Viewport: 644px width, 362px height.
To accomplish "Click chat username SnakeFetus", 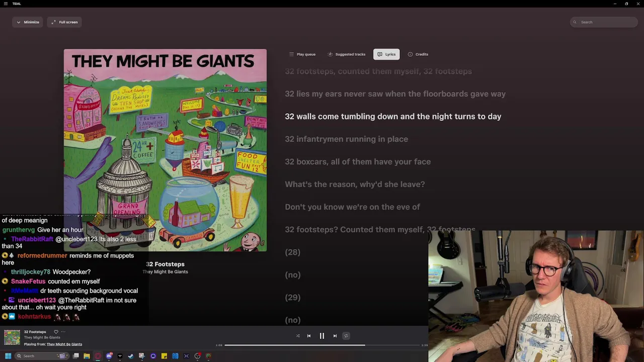I will tap(28, 282).
